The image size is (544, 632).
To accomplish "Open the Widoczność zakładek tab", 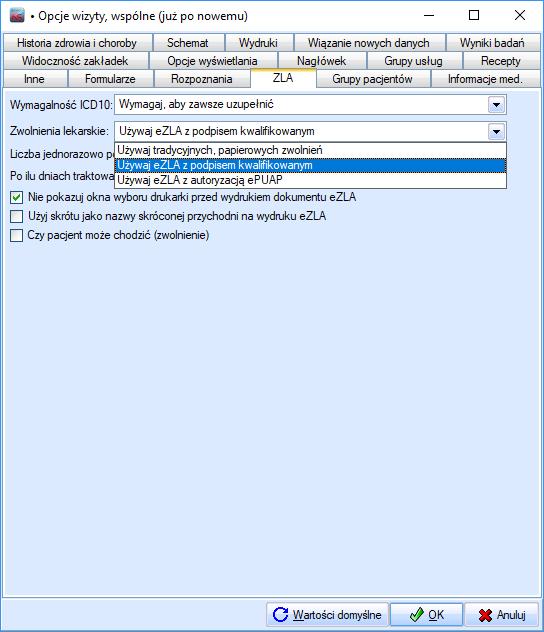I will [x=75, y=61].
